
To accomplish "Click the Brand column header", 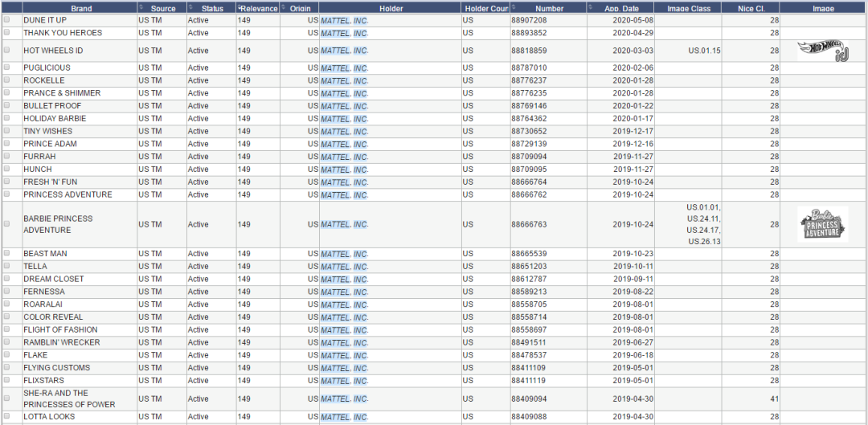I will [81, 8].
